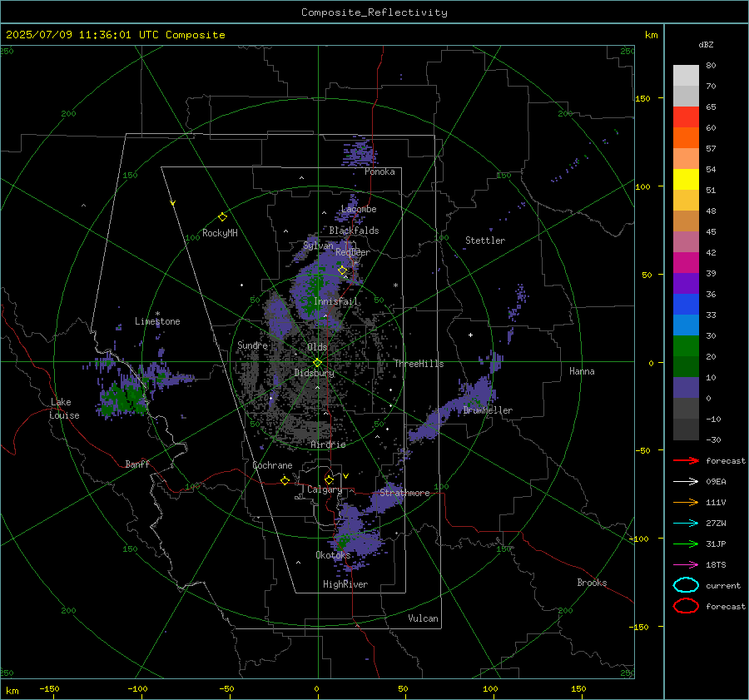Click the Ponoka label

pos(379,171)
